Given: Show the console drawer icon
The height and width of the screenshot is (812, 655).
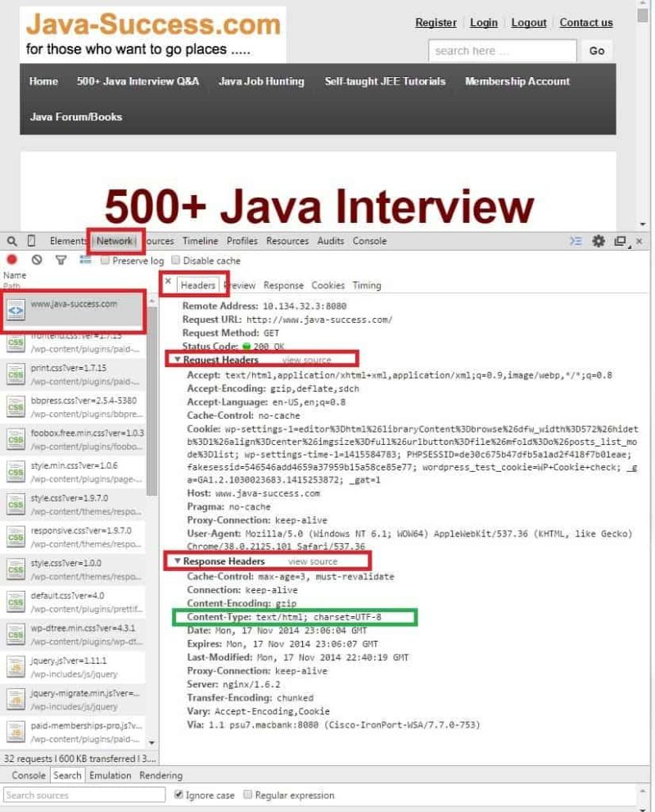Looking at the screenshot, I should (576, 241).
